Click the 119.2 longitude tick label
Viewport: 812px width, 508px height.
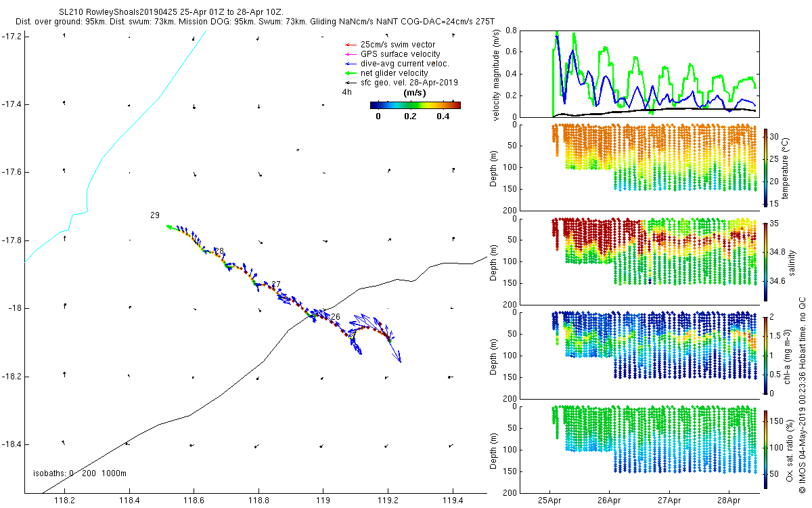[388, 502]
